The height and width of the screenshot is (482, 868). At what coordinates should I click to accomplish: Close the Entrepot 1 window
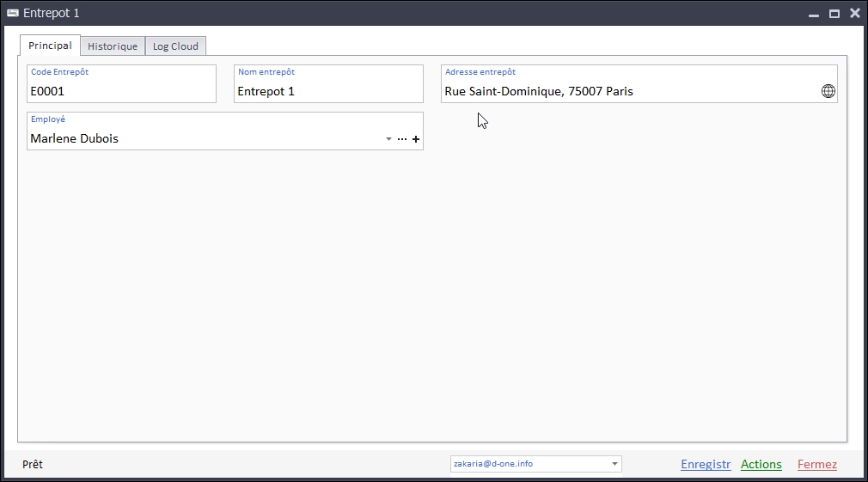[854, 13]
